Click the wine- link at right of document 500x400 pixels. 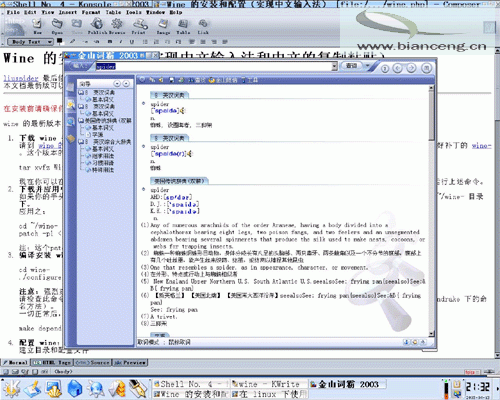[x=481, y=145]
